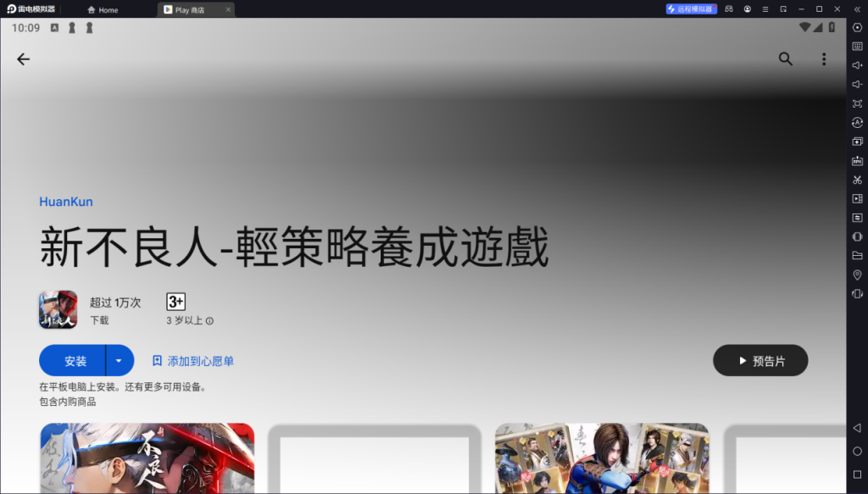This screenshot has height=494, width=868.
Task: Click the LDPlayer logo
Action: pyautogui.click(x=31, y=8)
